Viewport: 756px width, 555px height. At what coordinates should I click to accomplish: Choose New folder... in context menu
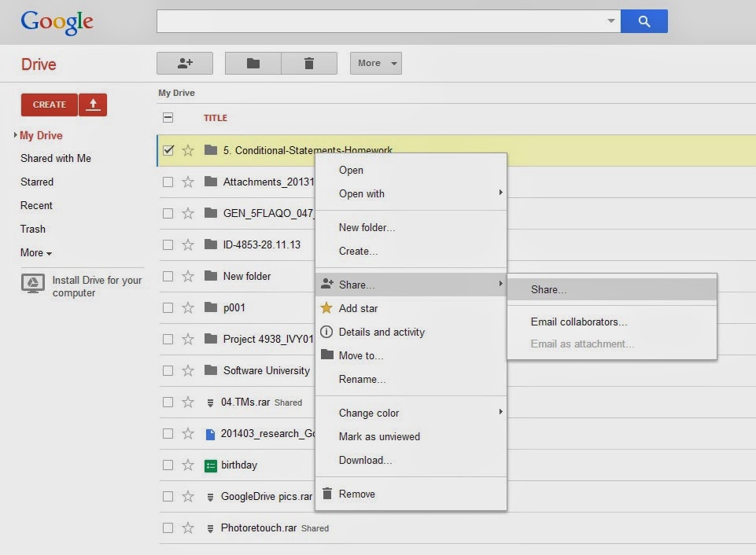pos(411,227)
